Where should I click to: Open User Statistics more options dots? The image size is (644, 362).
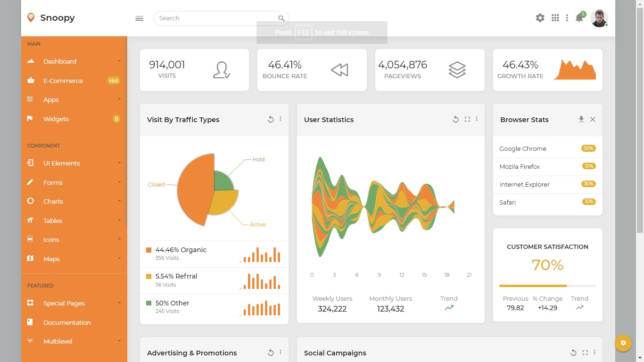[x=477, y=119]
